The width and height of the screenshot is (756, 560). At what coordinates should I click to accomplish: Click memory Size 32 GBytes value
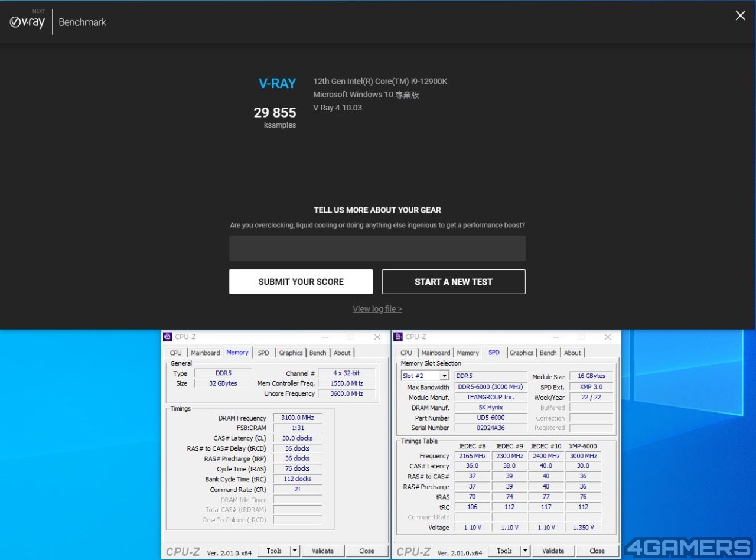(223, 383)
